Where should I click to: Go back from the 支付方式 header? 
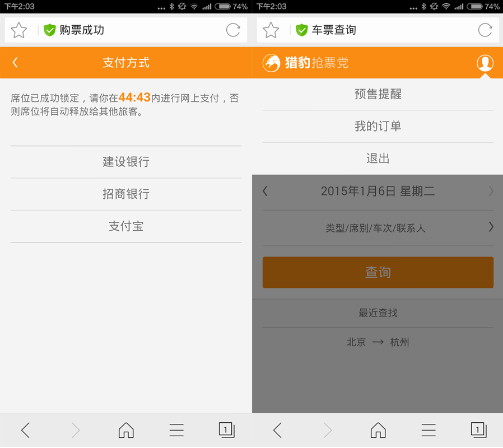pos(15,62)
